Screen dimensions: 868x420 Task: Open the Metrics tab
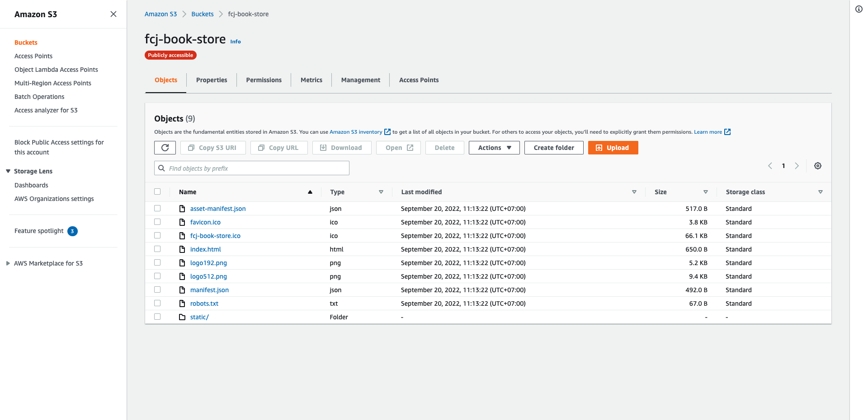(311, 80)
